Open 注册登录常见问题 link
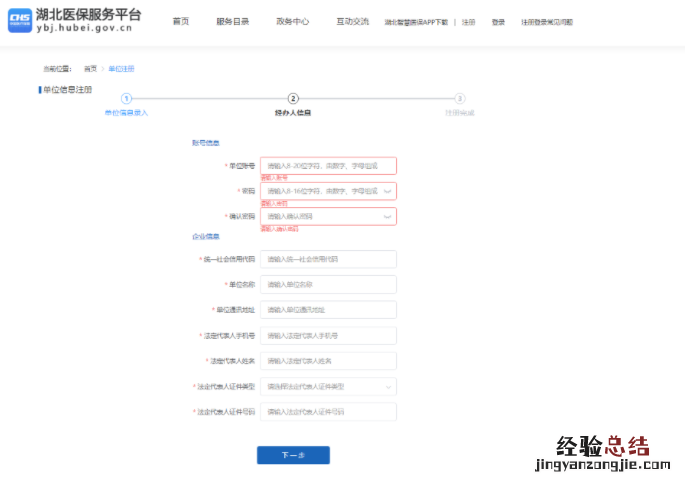 pos(547,22)
